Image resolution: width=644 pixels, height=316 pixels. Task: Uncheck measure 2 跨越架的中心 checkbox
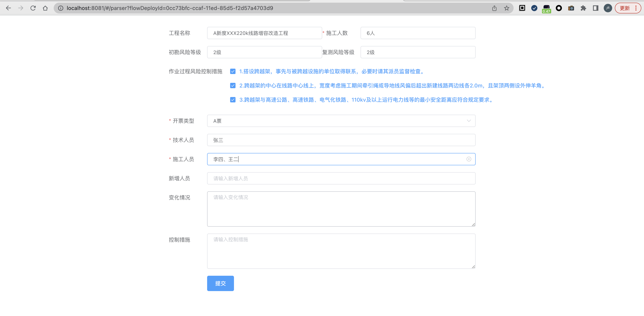coord(233,86)
